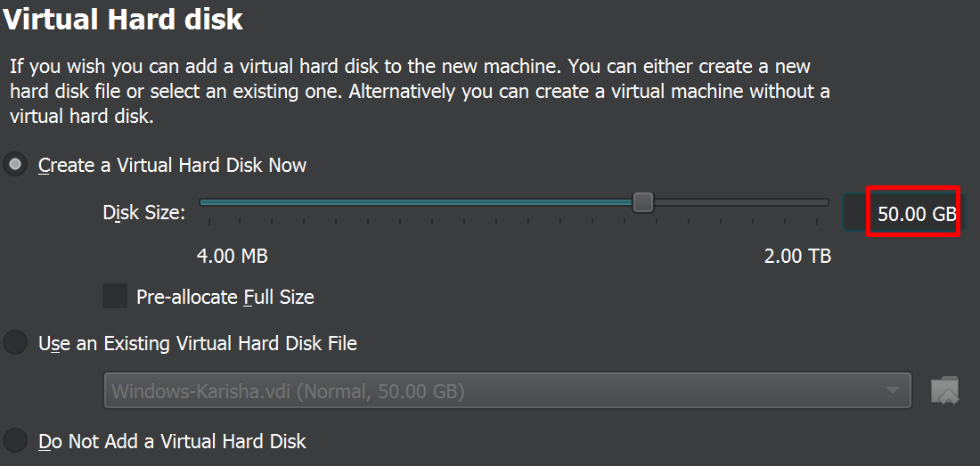Choose Use an Existing Virtual Hard Disk File radio
Screen dimensions: 980x466
(15, 343)
